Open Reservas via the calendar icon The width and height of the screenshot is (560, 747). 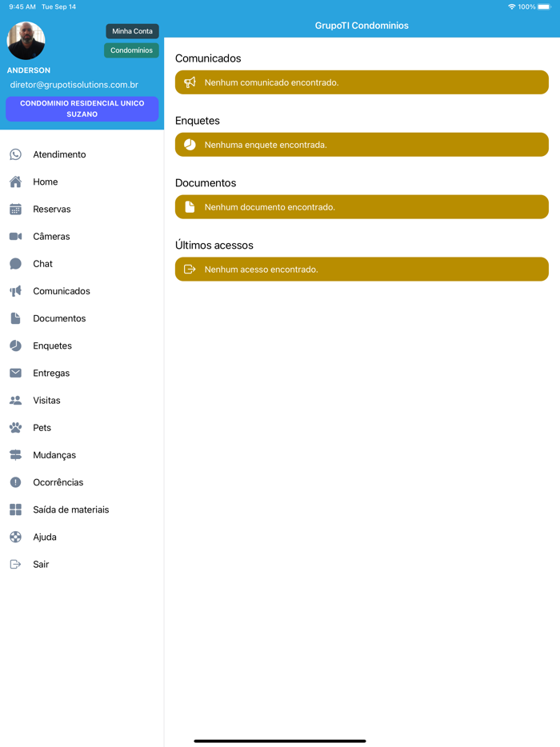pyautogui.click(x=15, y=209)
